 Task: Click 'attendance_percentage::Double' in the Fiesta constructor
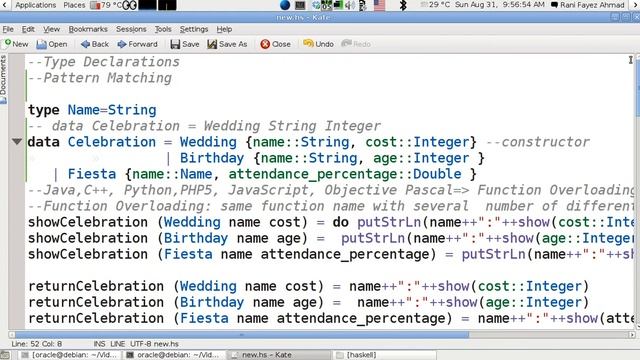pos(345,174)
